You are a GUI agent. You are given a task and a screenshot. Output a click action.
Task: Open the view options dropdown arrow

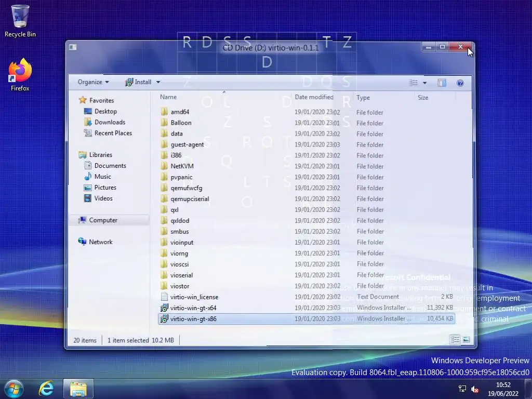(x=424, y=83)
